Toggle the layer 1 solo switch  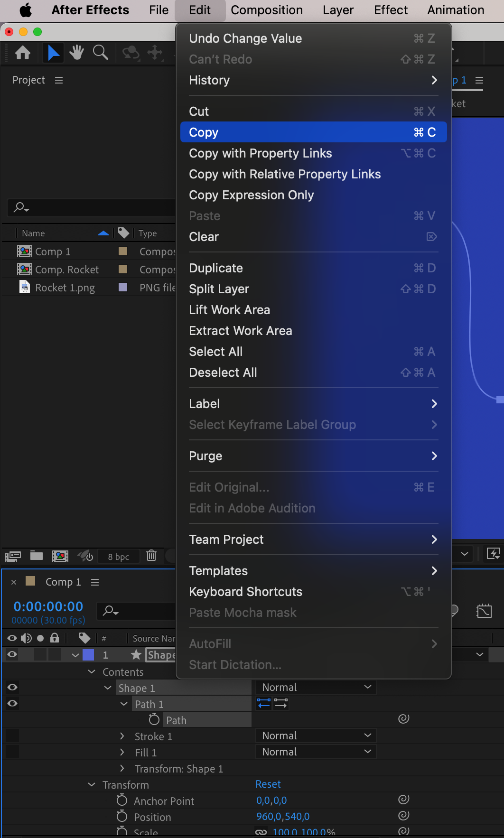pos(40,655)
